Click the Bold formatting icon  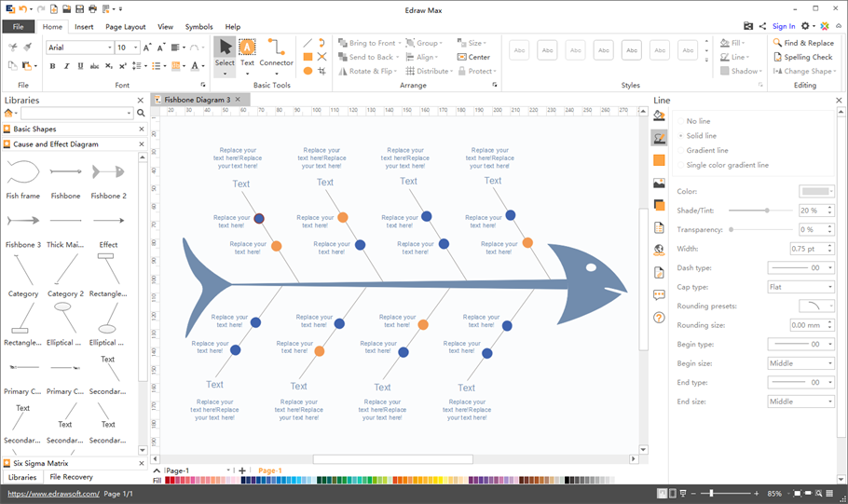52,66
